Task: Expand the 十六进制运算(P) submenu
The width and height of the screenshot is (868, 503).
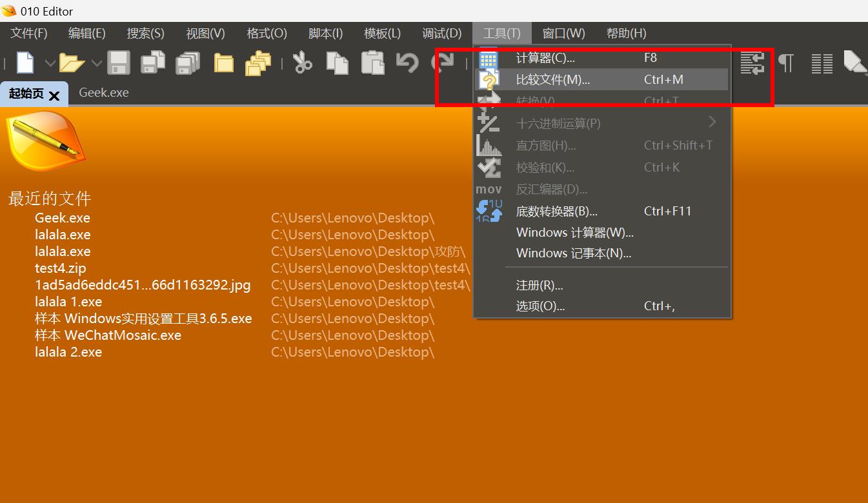Action: click(x=601, y=123)
